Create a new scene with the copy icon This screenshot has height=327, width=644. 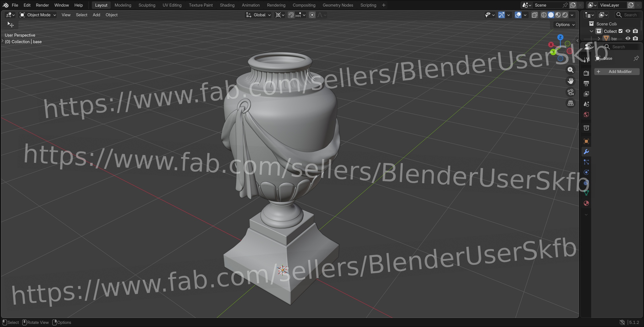click(573, 5)
